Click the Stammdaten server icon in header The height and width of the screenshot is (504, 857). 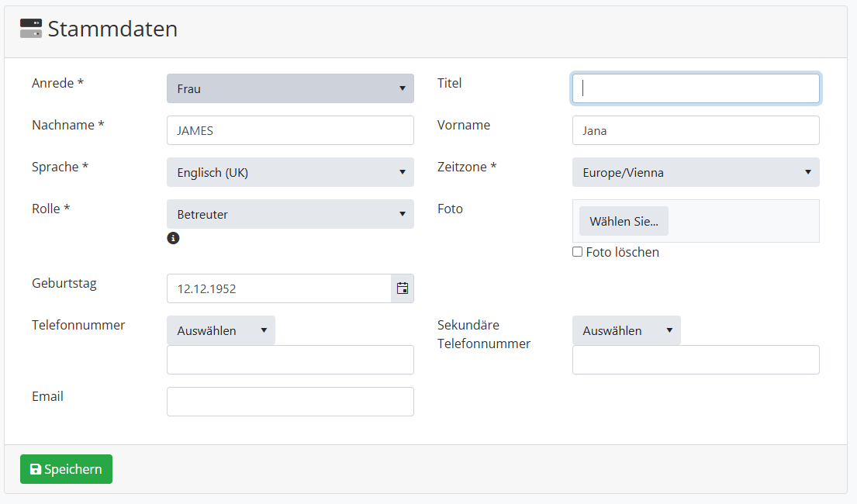tap(31, 29)
